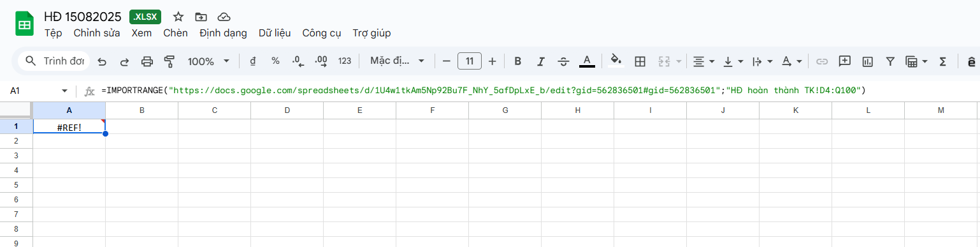Open the vertical align dropdown
The height and width of the screenshot is (247, 980).
coord(733,61)
